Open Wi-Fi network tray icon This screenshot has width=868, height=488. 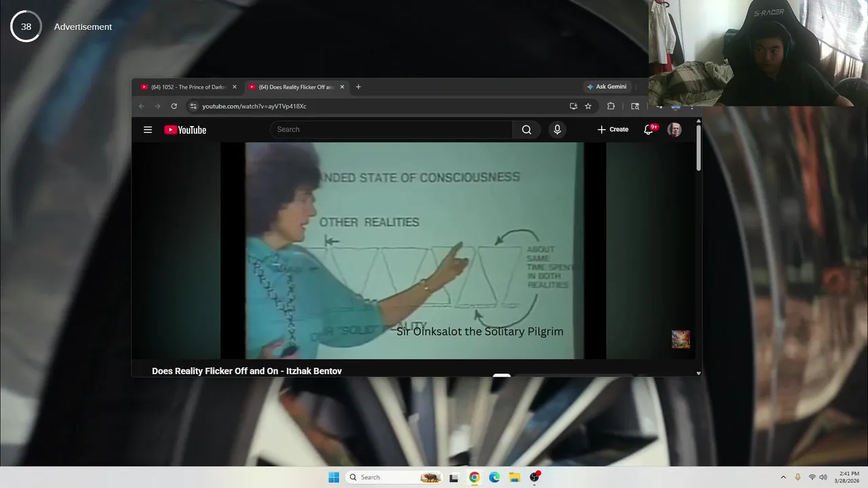812,477
